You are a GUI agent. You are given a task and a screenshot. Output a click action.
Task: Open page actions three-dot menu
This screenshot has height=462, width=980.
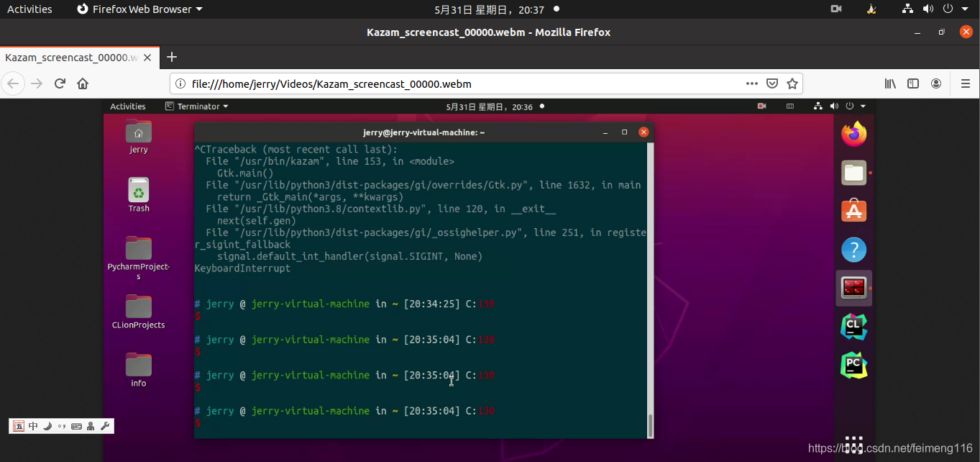752,83
